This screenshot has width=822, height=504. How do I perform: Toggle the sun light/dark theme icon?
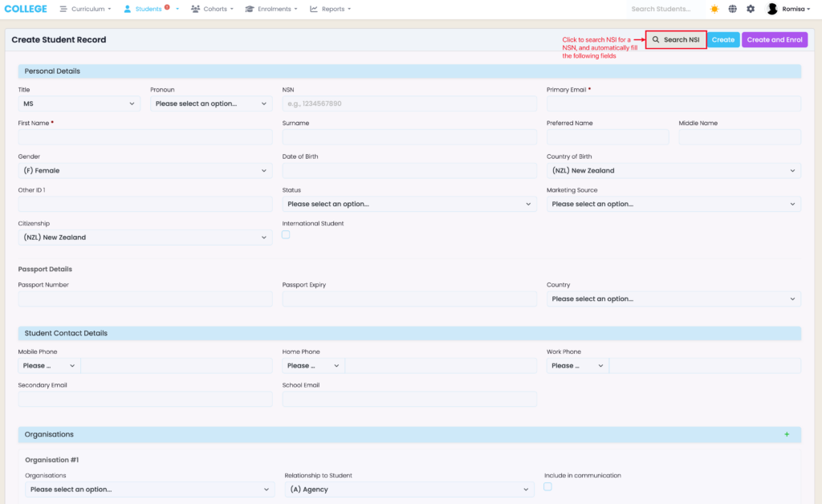(x=714, y=9)
